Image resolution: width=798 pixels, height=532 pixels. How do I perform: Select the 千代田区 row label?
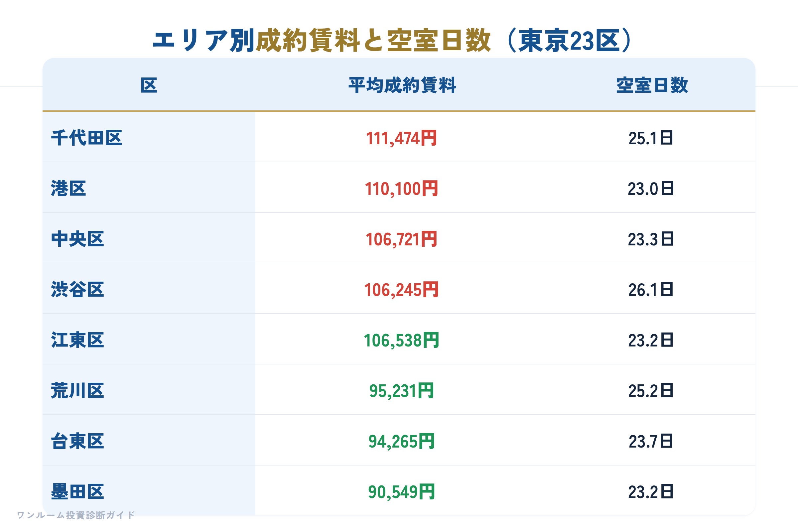(x=86, y=138)
